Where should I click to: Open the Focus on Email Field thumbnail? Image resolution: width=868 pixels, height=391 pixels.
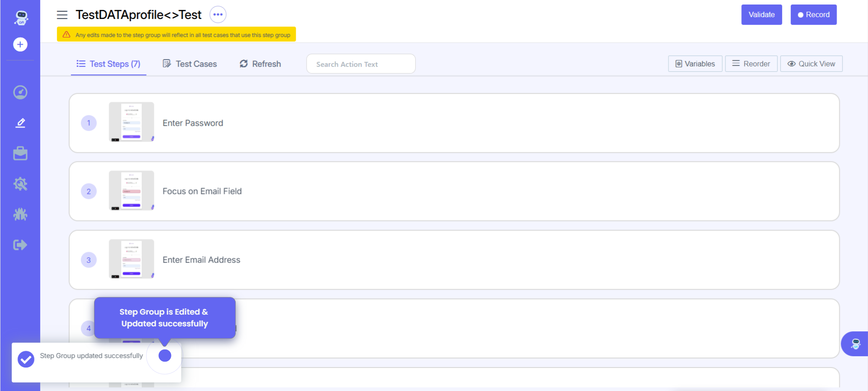point(131,191)
